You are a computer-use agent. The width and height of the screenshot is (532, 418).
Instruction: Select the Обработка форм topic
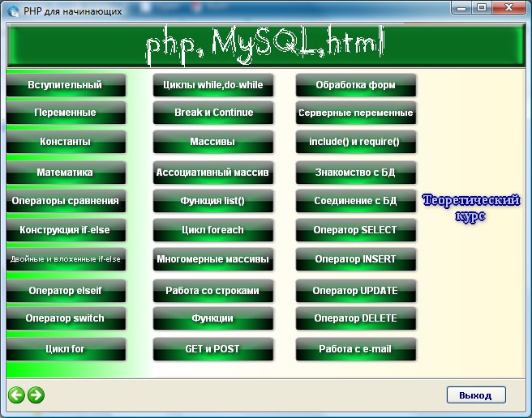(355, 85)
